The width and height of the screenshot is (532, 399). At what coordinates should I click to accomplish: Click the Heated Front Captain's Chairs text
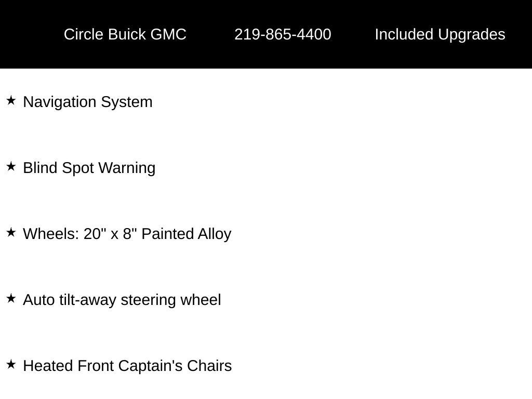coord(127,366)
